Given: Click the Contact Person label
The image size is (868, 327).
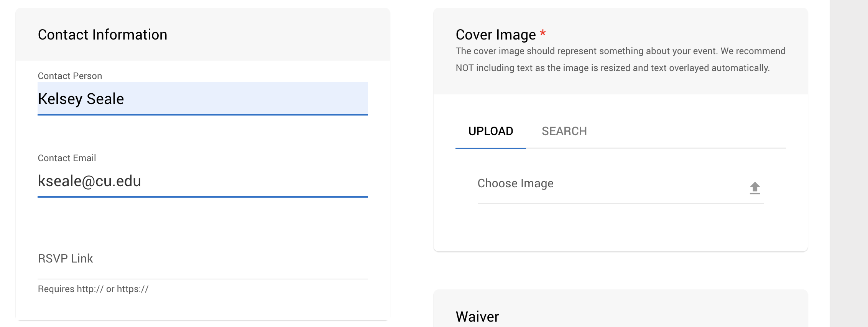Looking at the screenshot, I should click(x=70, y=76).
